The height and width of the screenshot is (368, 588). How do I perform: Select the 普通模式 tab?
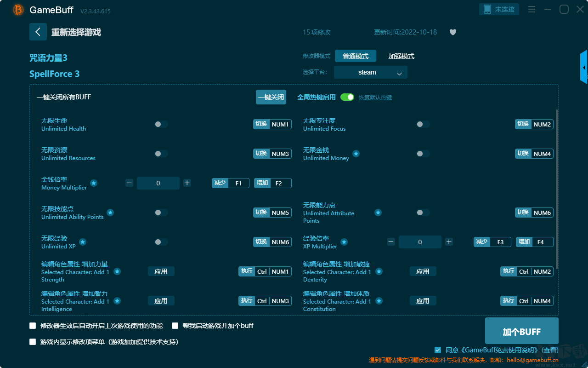pos(356,56)
